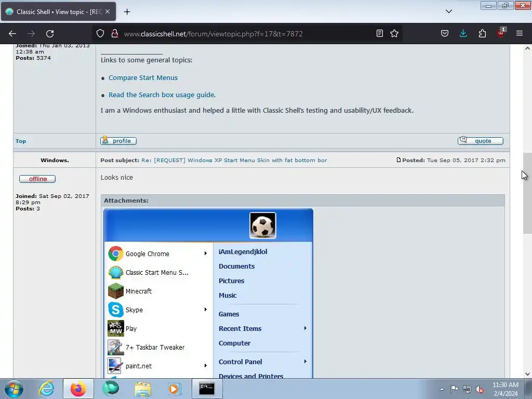Click Minecraft icon in attached screenshot
532x399 pixels.
coord(116,291)
